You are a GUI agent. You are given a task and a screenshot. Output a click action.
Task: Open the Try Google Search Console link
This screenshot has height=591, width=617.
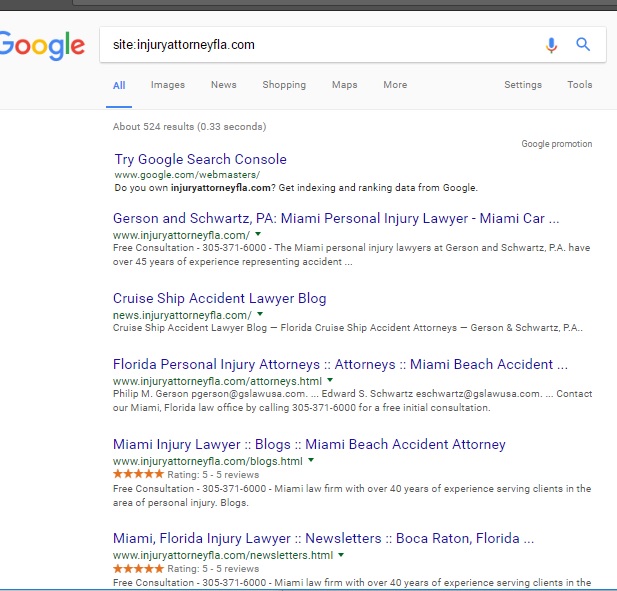(x=200, y=159)
